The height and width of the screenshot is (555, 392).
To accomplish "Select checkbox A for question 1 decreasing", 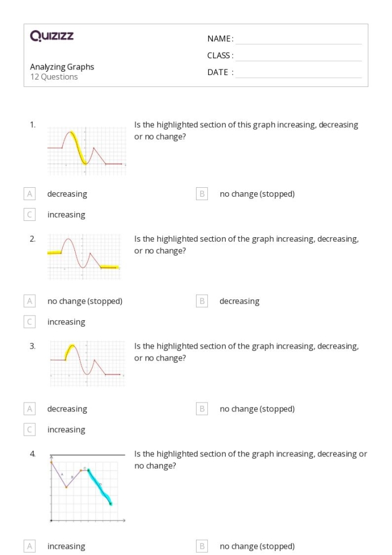I will [30, 194].
